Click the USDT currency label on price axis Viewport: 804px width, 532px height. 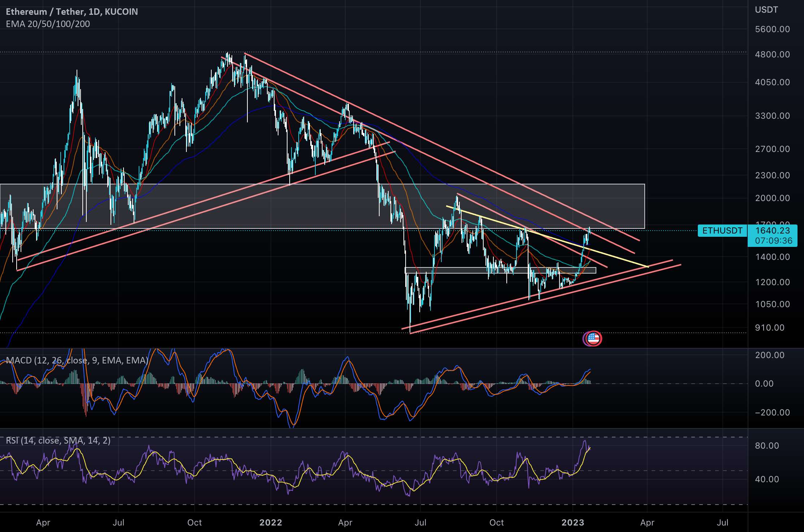pos(766,10)
